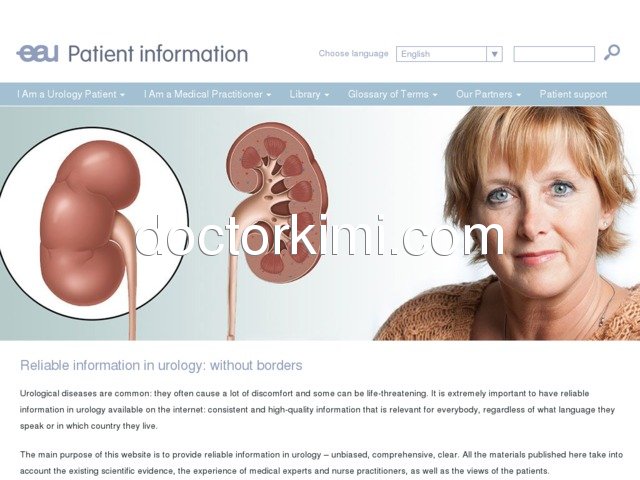Open the Library dropdown menu

[x=309, y=94]
